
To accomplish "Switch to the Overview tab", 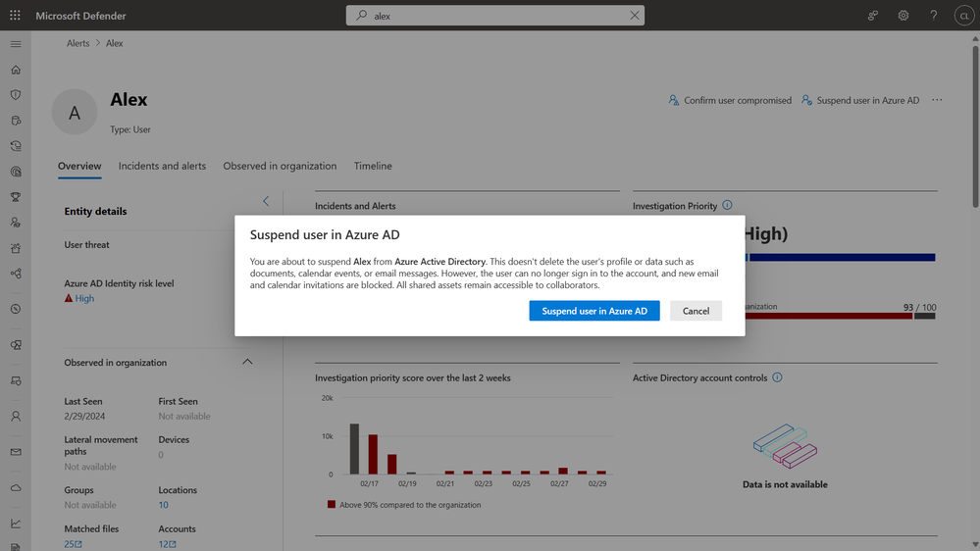I will tap(79, 166).
